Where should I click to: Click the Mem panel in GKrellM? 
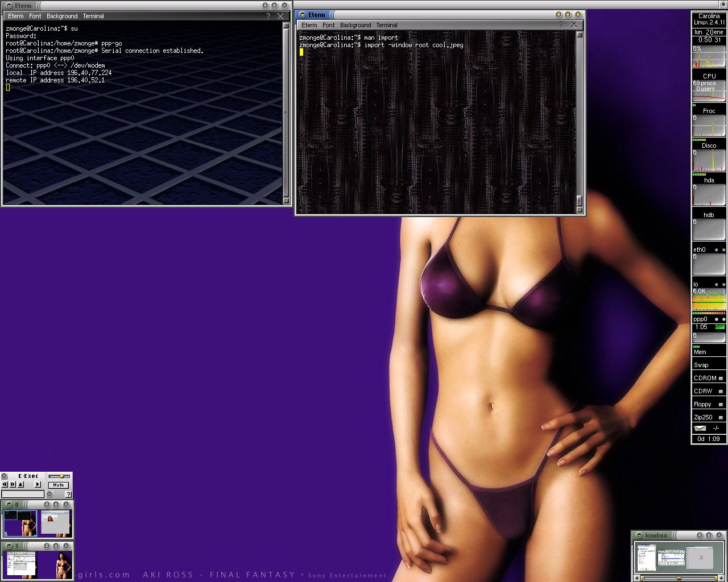tap(709, 351)
